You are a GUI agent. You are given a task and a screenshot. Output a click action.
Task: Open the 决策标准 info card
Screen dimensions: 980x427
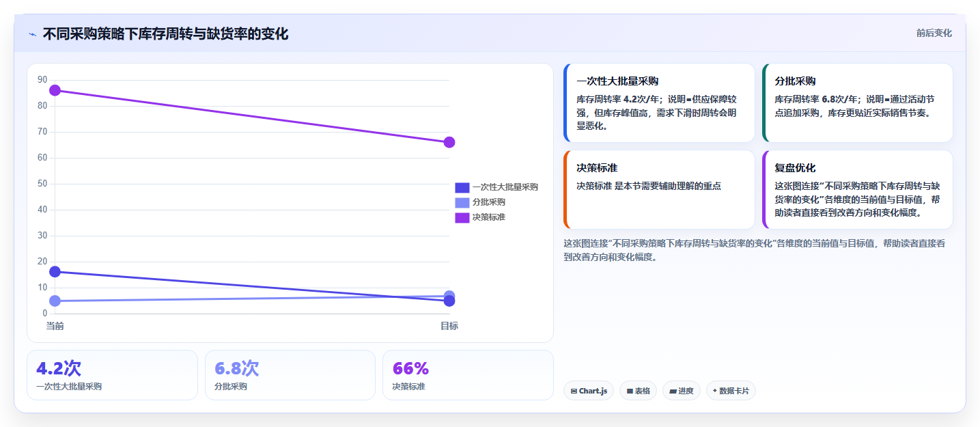coord(659,189)
